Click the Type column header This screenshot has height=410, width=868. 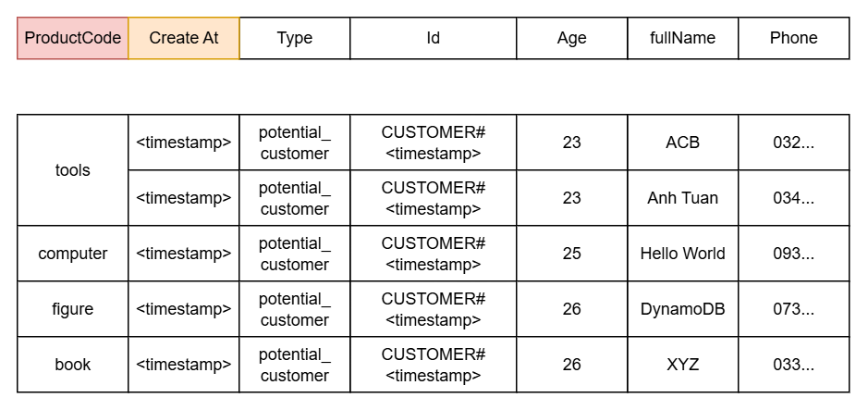pos(295,38)
